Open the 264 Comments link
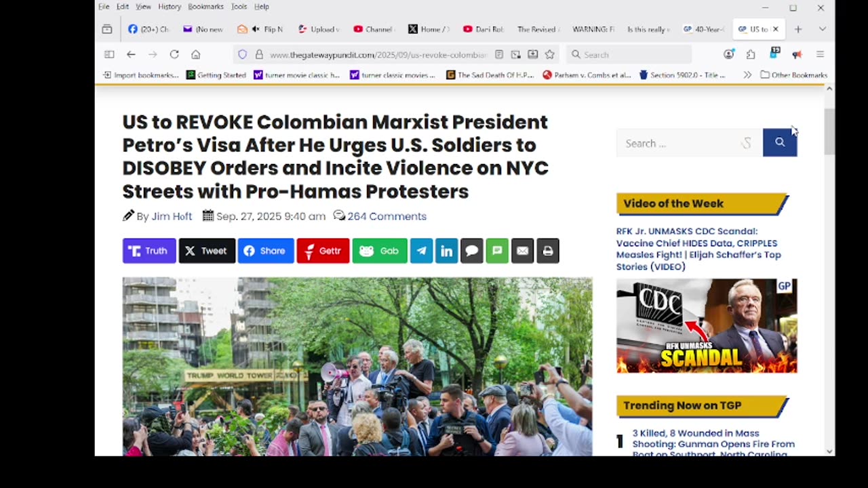Screen dimensions: 868x488 click(x=387, y=216)
